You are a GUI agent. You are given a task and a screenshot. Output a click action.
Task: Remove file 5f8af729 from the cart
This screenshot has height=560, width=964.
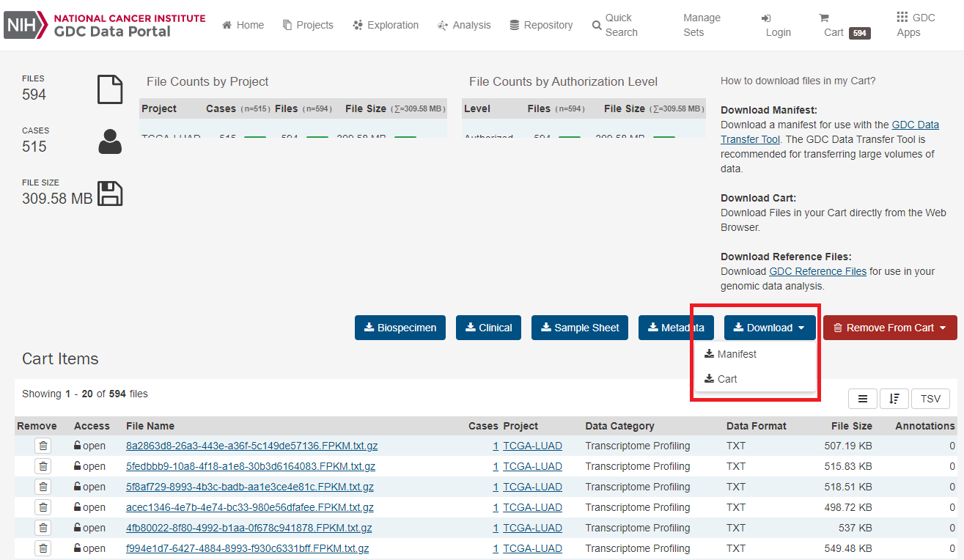tap(43, 487)
